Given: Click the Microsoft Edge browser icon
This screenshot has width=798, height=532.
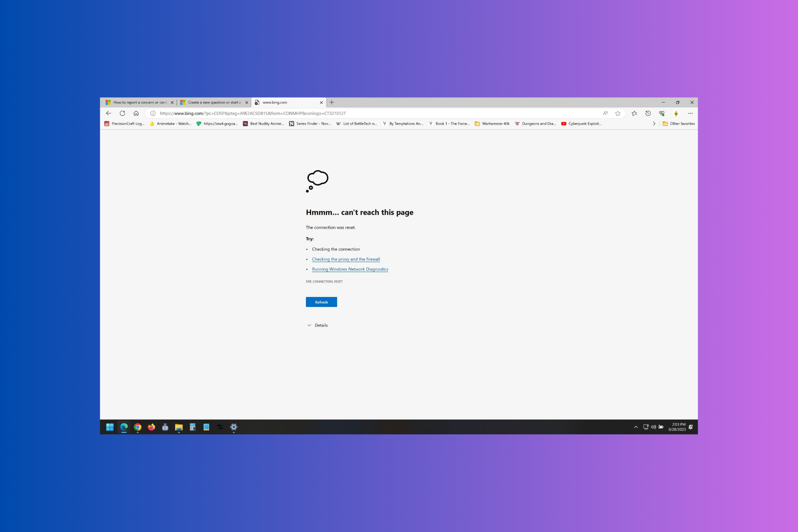Looking at the screenshot, I should [123, 427].
